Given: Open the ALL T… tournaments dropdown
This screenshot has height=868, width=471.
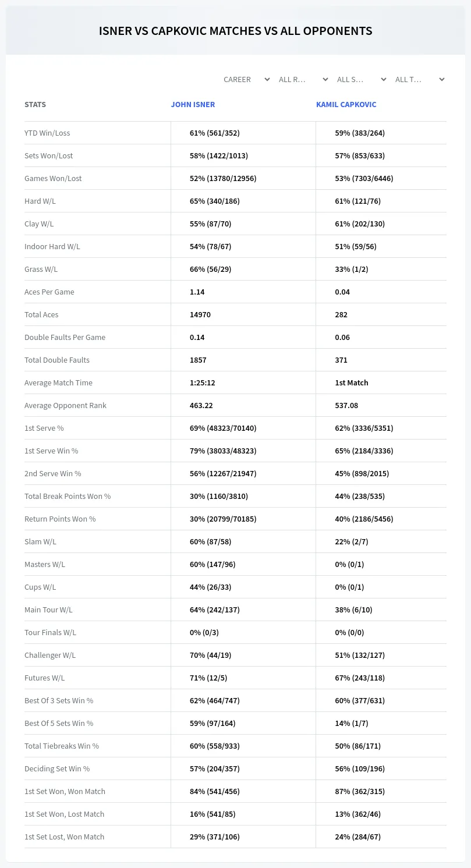Looking at the screenshot, I should pos(420,79).
